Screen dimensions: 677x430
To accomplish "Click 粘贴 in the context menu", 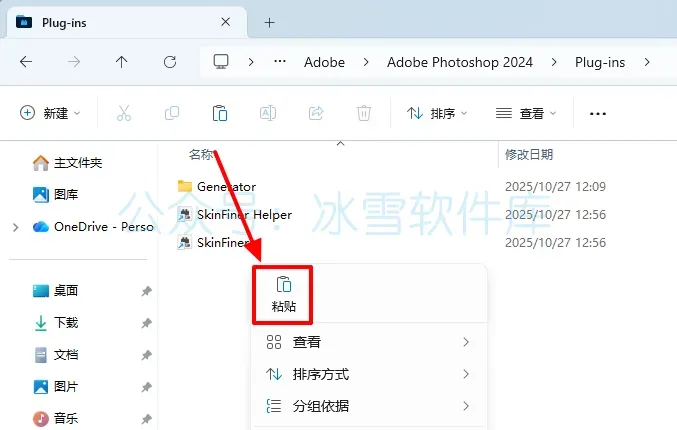I will [283, 294].
